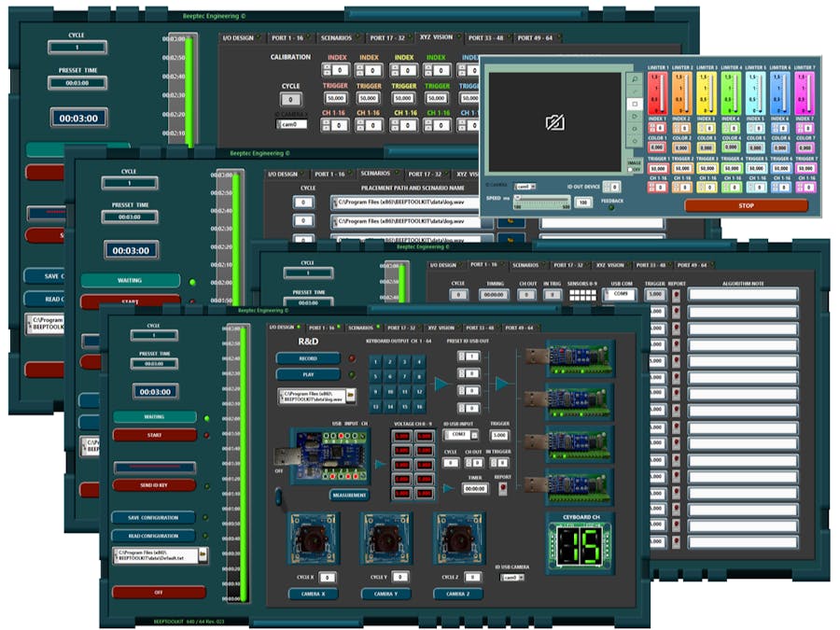The height and width of the screenshot is (630, 840).
Task: Click the RECORD red indicator LED
Action: tap(352, 358)
